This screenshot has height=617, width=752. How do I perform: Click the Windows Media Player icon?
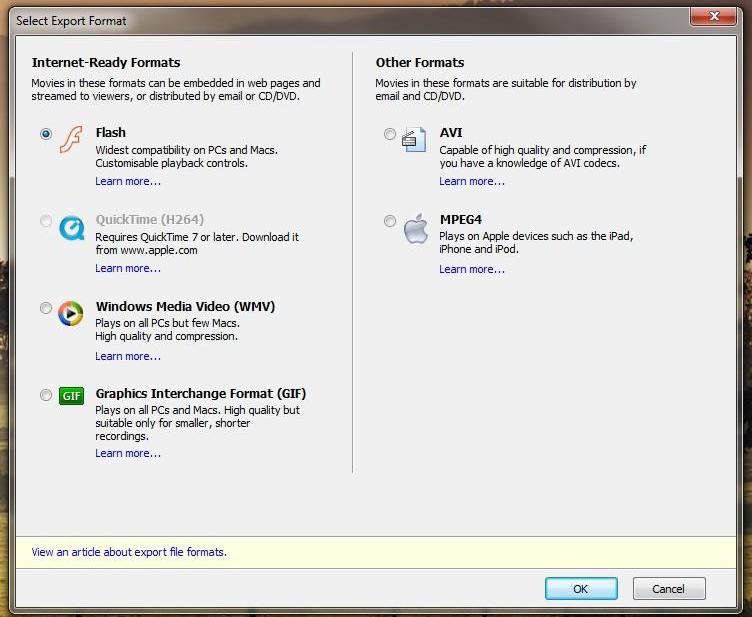click(x=70, y=314)
